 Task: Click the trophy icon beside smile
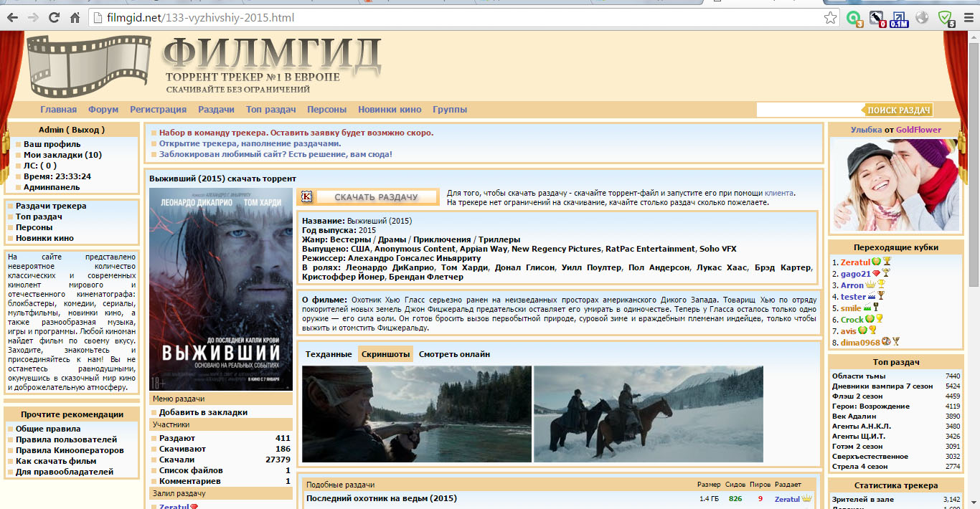[875, 308]
